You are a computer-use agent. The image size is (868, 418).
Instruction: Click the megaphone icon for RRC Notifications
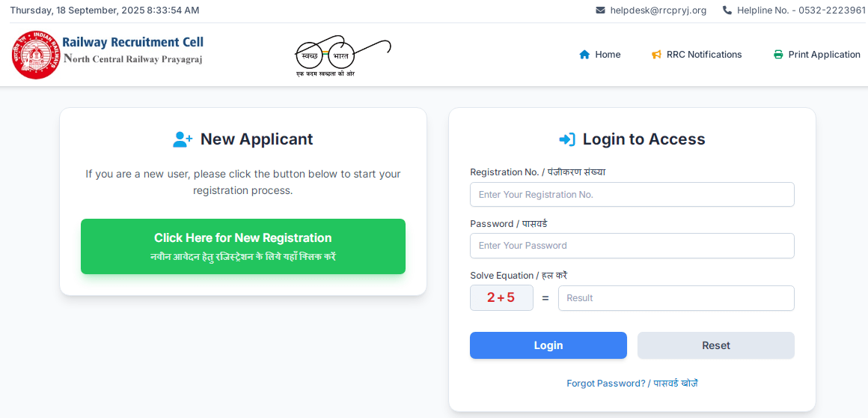click(656, 55)
